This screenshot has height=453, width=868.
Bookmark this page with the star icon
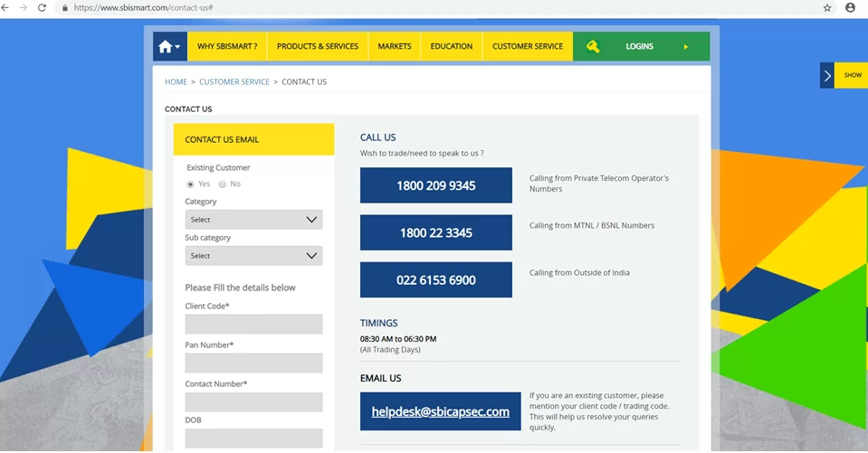pyautogui.click(x=827, y=8)
